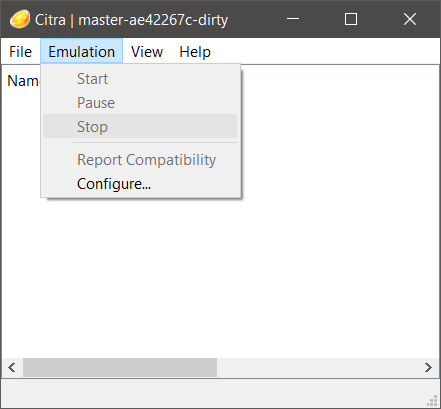Choose Start in the Emulation menu
The image size is (441, 409).
coord(140,79)
